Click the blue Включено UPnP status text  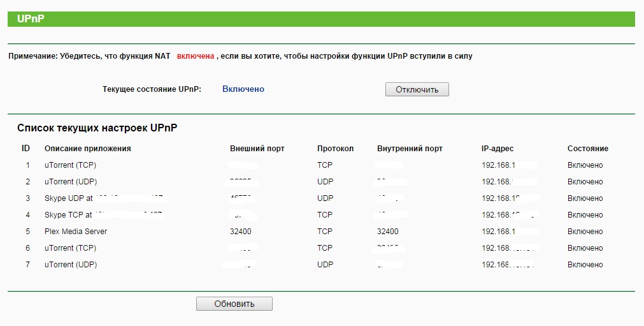tap(243, 89)
